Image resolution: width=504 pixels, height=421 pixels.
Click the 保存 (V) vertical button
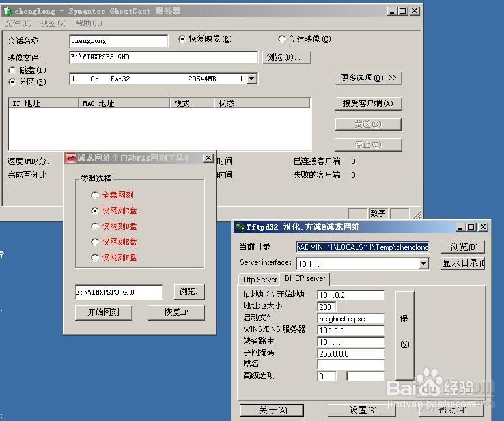pos(404,335)
